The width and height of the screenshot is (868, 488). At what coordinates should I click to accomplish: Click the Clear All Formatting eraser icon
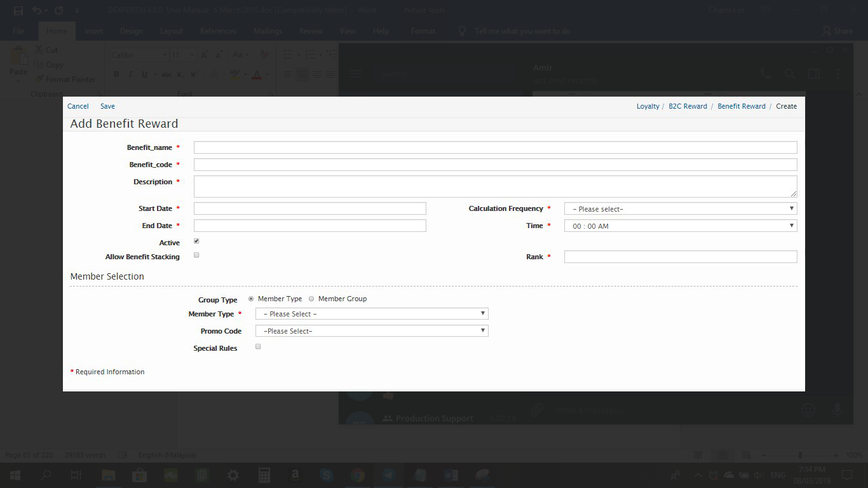click(x=264, y=55)
